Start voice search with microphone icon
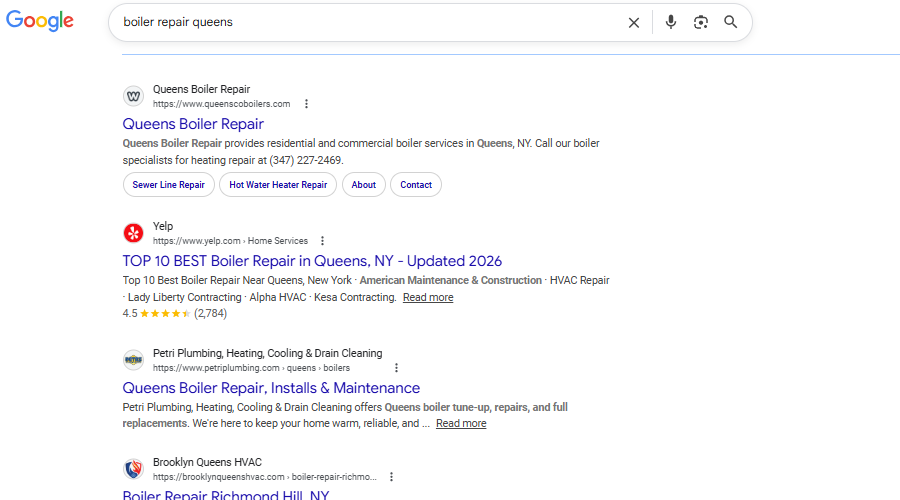 click(671, 22)
